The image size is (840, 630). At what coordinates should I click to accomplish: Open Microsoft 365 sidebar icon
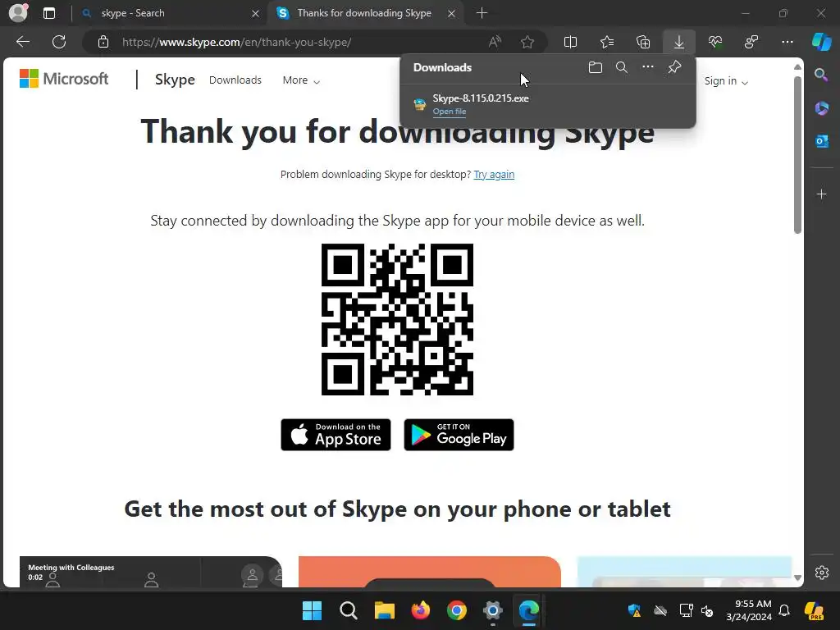[x=821, y=108]
